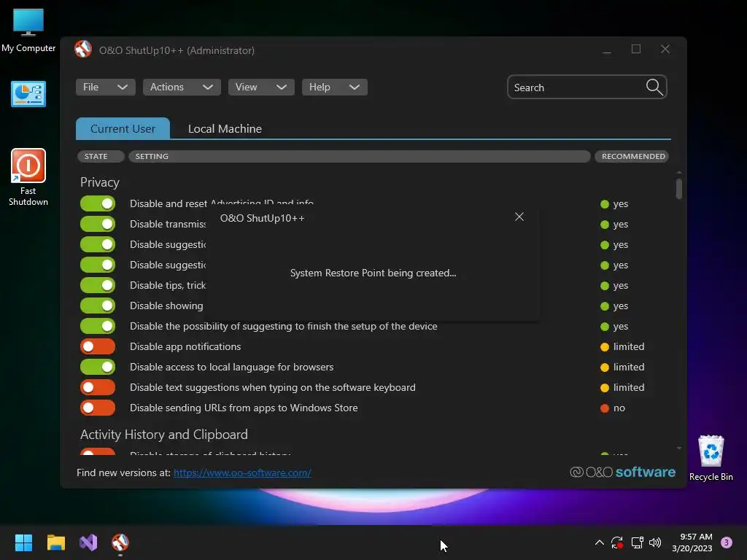The height and width of the screenshot is (560, 747).
Task: Open the control panel desktop icon below My Computer
Action: [x=28, y=94]
